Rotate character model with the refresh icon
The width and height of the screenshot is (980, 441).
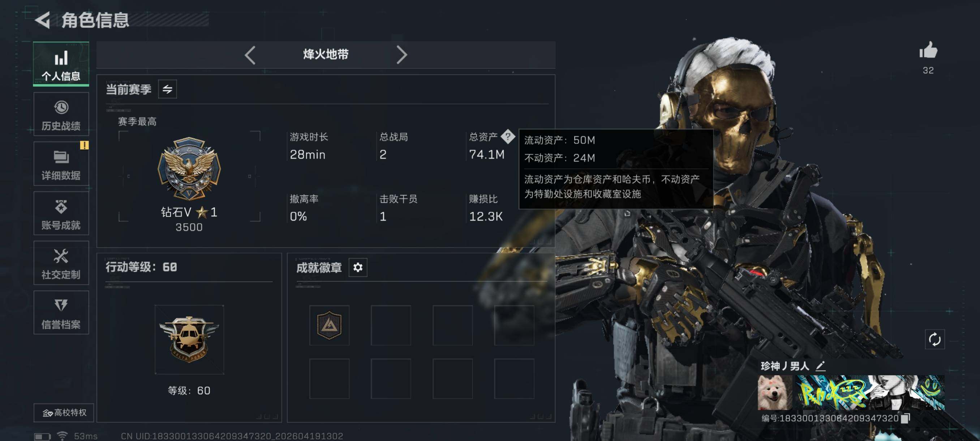coord(934,339)
